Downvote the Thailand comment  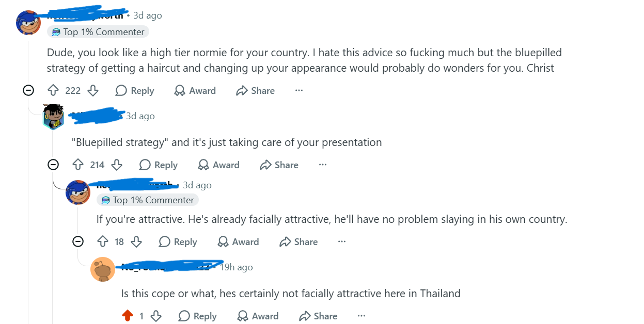point(156,316)
